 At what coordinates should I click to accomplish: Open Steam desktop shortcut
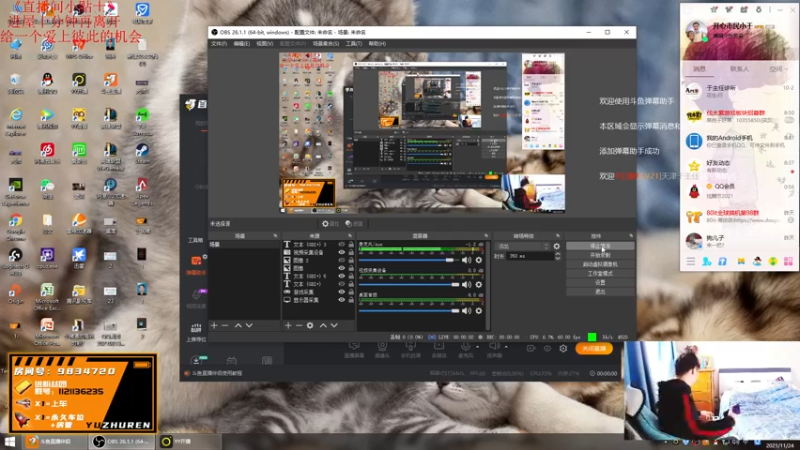pos(142,154)
